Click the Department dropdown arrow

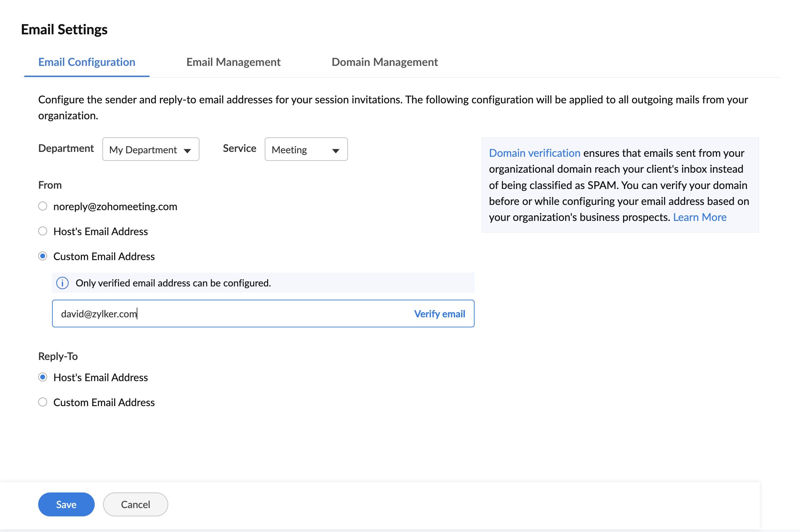point(187,151)
